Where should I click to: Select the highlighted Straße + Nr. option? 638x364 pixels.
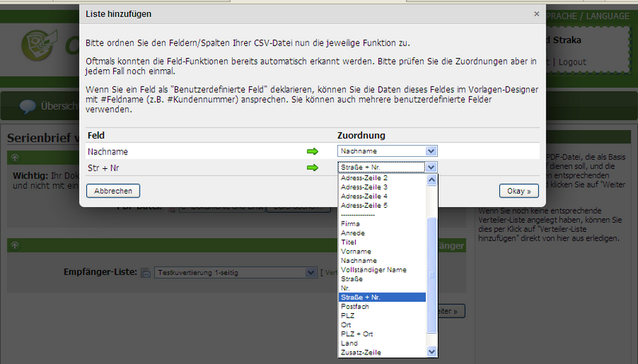382,297
